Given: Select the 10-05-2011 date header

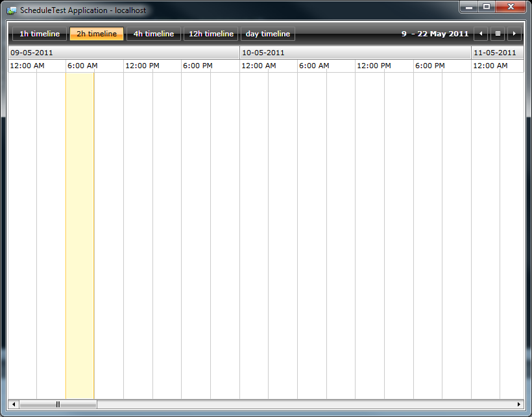Looking at the screenshot, I should click(x=356, y=53).
